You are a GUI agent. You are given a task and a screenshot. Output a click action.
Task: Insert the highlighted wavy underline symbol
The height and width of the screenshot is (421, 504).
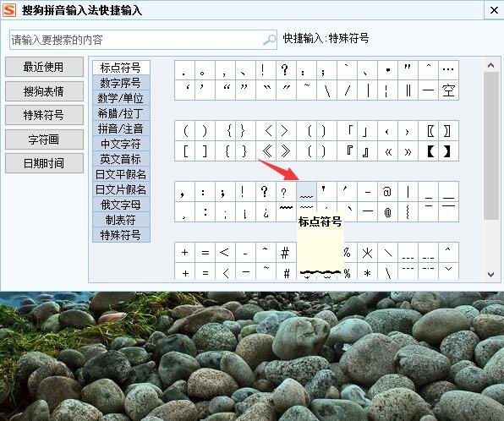click(306, 192)
